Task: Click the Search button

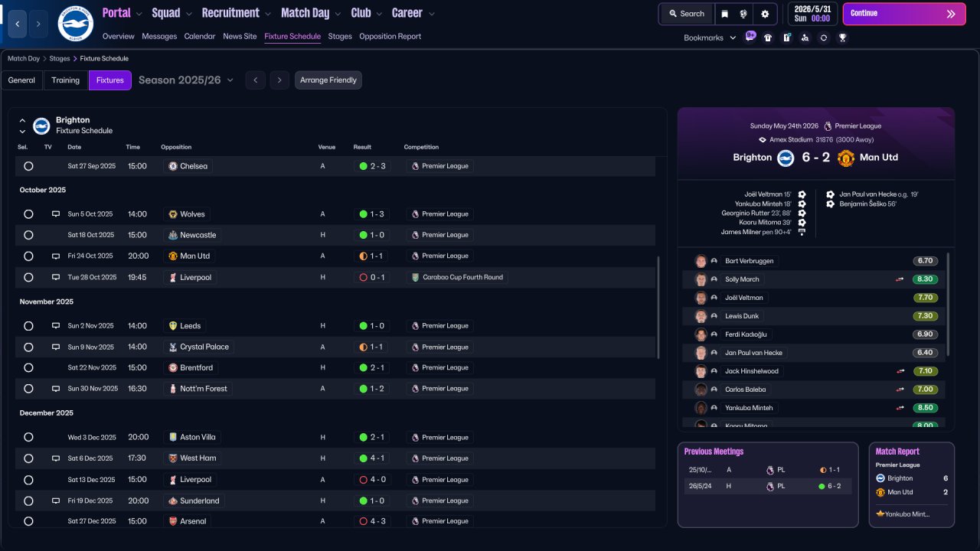Action: point(686,14)
